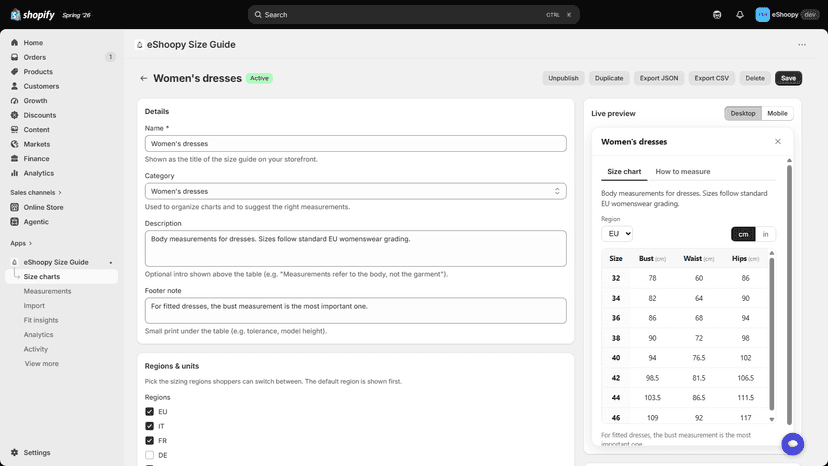This screenshot has width=828, height=466.
Task: Click the size table scrollbar in preview
Action: (x=771, y=333)
